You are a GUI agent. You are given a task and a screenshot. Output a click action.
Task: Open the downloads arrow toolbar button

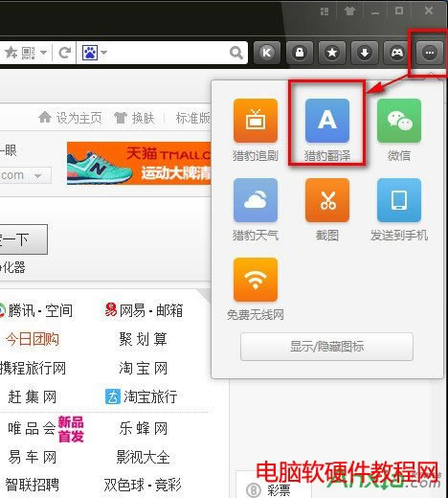[365, 53]
